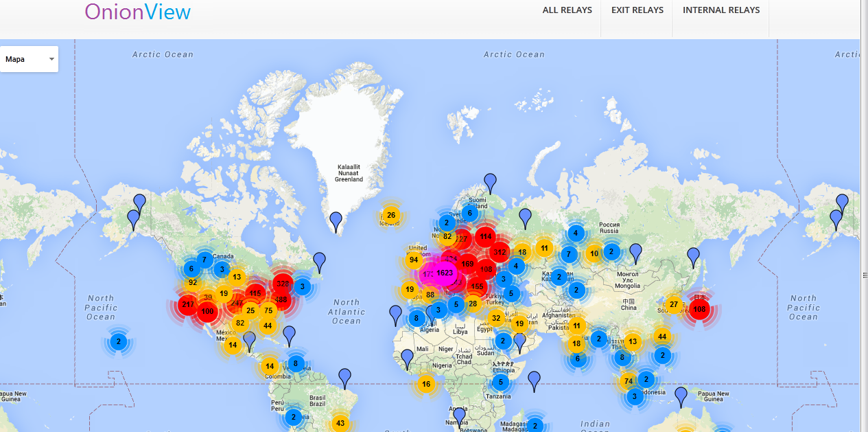Select the blue 5 cluster over Tanzania
The image size is (868, 432).
coord(500,381)
